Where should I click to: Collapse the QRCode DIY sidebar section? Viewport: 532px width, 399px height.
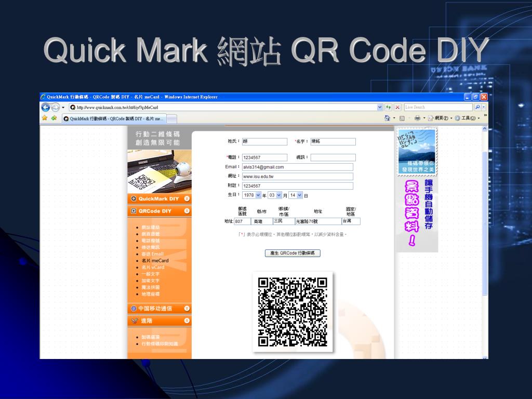[x=187, y=211]
